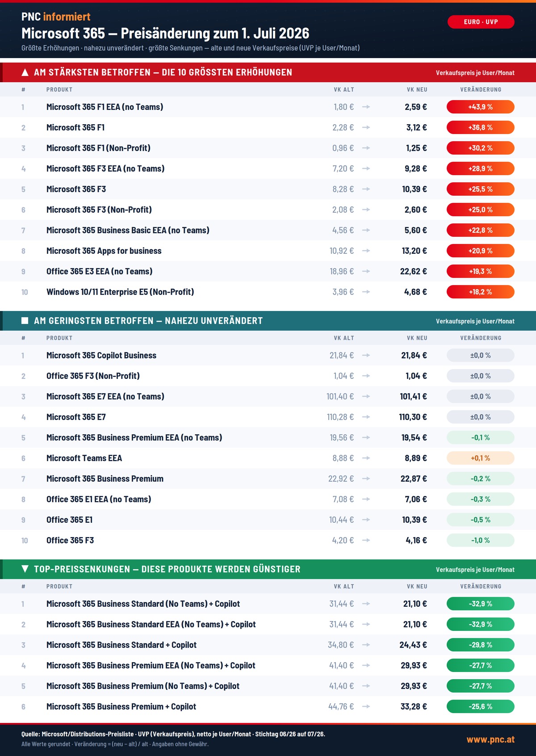Select product name Microsoft 365 E7 EEA (no Teams)
This screenshot has height=756, width=536.
(x=105, y=396)
